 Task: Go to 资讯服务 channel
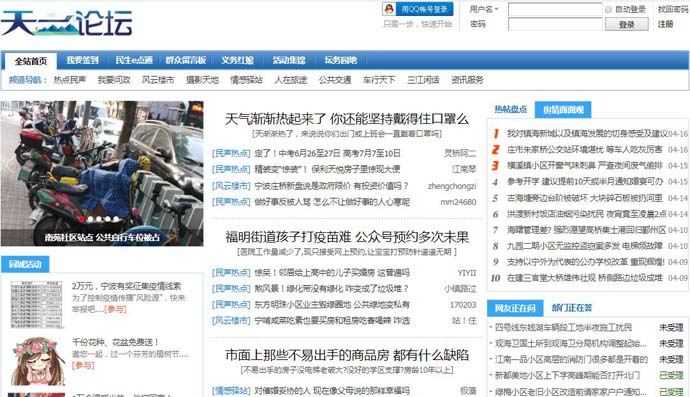pyautogui.click(x=467, y=80)
